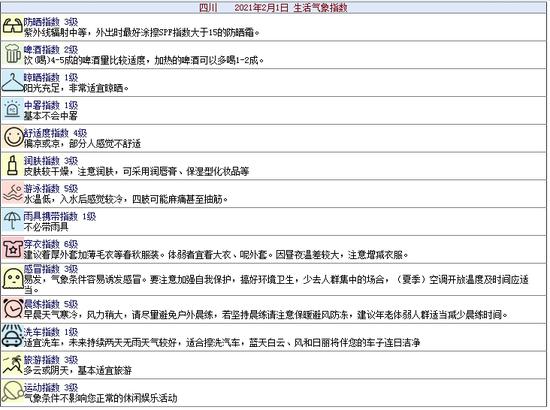Click the swimmer icon for 游泳指数

click(13, 194)
